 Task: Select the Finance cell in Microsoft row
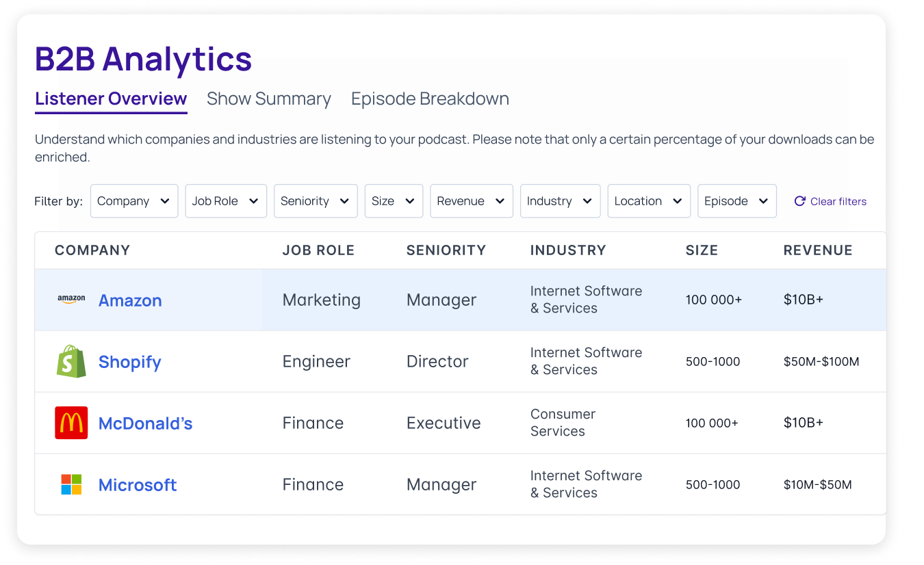click(313, 485)
